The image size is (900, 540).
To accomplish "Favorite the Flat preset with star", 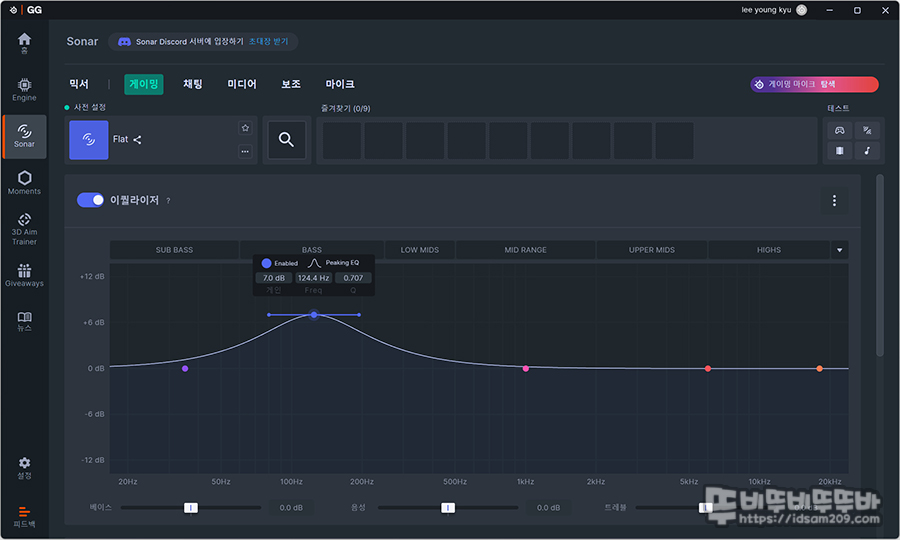I will coord(245,128).
